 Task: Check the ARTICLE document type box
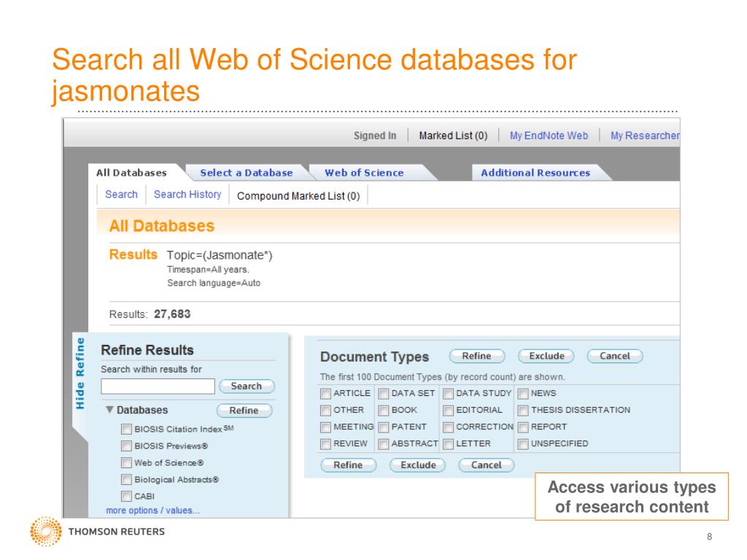(325, 394)
